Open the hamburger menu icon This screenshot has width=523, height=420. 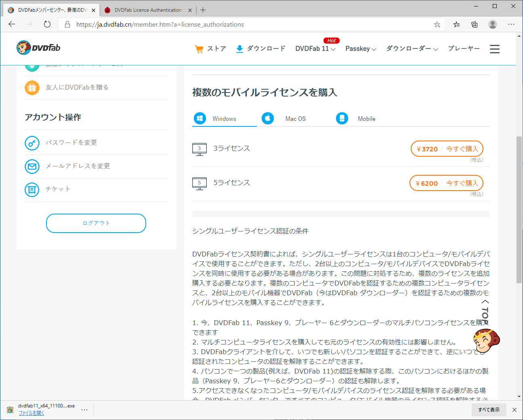click(x=495, y=49)
